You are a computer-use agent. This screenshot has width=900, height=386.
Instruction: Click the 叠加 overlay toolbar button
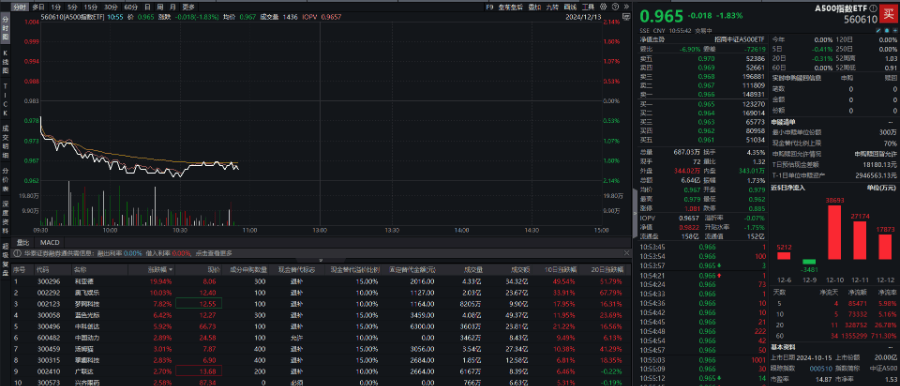(x=534, y=7)
